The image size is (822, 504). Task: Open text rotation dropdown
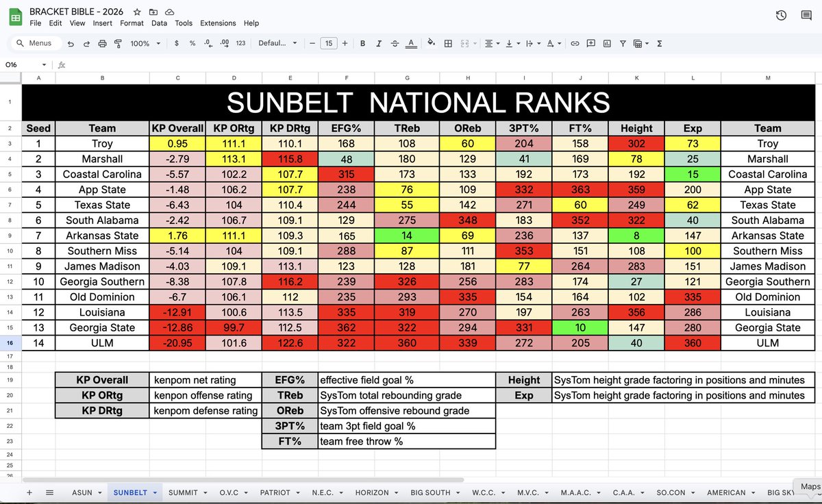(552, 43)
